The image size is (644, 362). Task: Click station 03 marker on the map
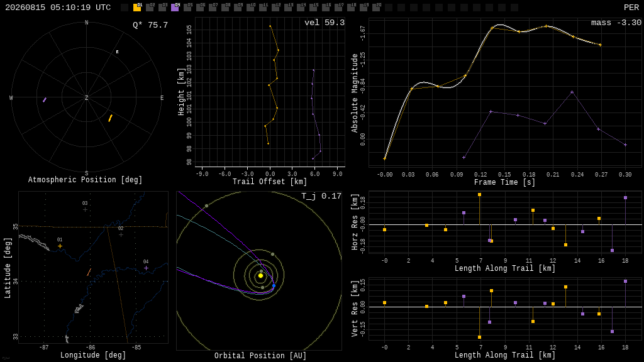pos(85,210)
